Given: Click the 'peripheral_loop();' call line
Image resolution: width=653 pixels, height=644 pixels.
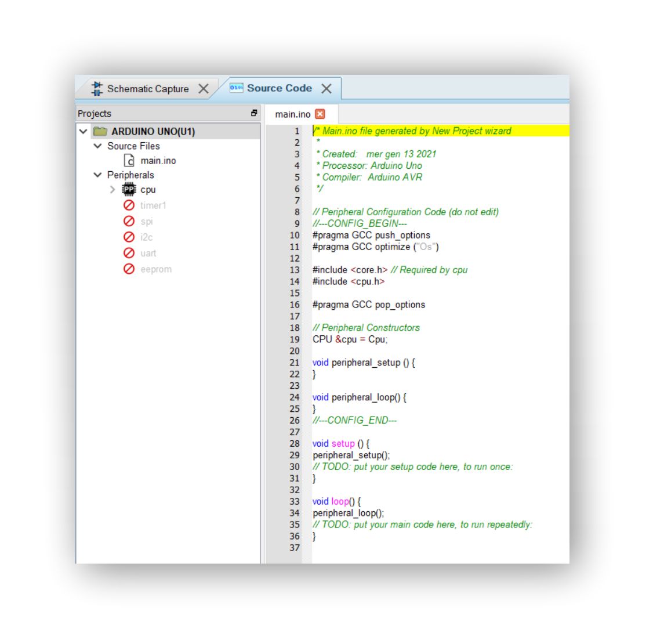Looking at the screenshot, I should point(348,513).
